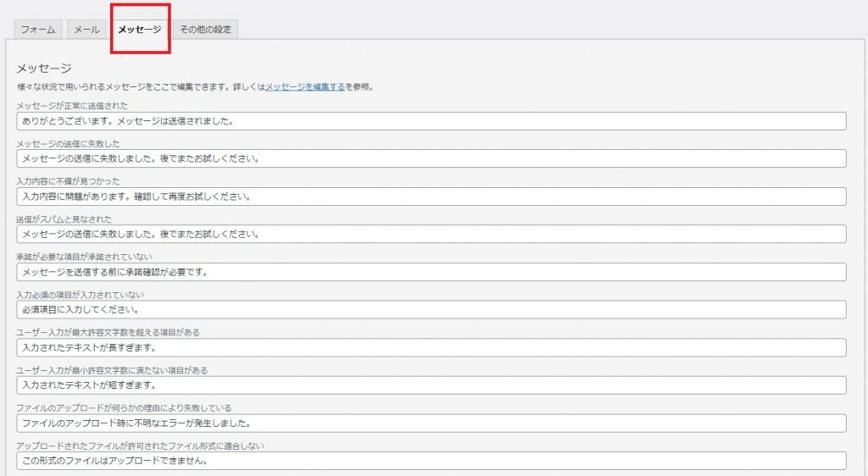Edit the 'ありがとうございます。メッセージは送信されました。' field
This screenshot has width=868, height=476.
coord(431,121)
